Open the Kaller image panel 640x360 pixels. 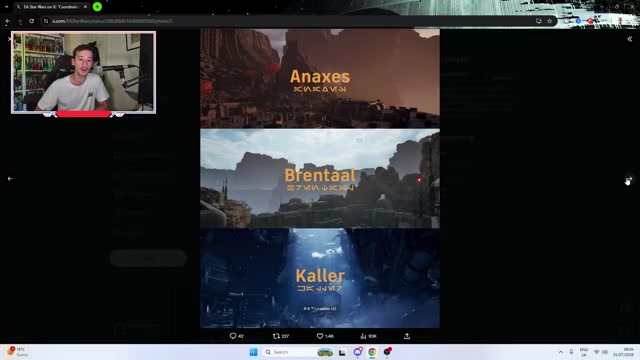(x=320, y=278)
